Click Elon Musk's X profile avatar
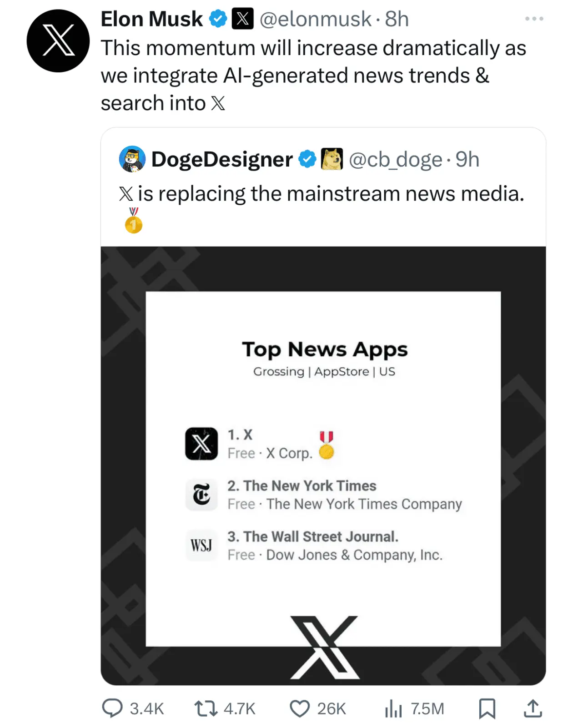Viewport: 573px width, 728px height. point(58,40)
